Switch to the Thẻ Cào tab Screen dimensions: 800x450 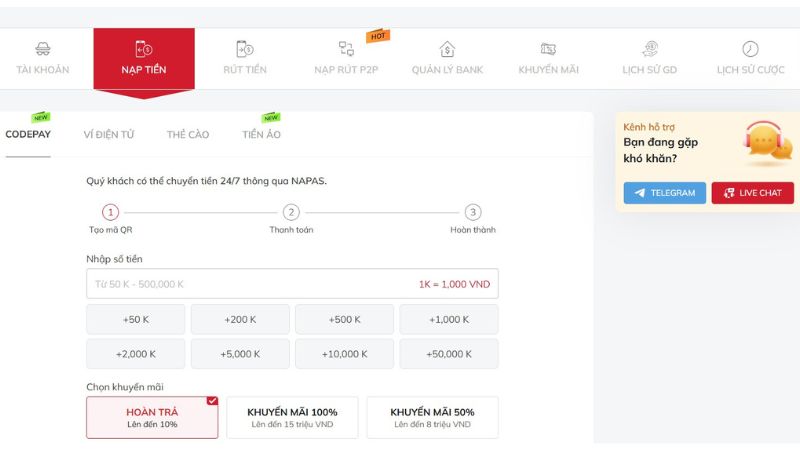(x=188, y=134)
